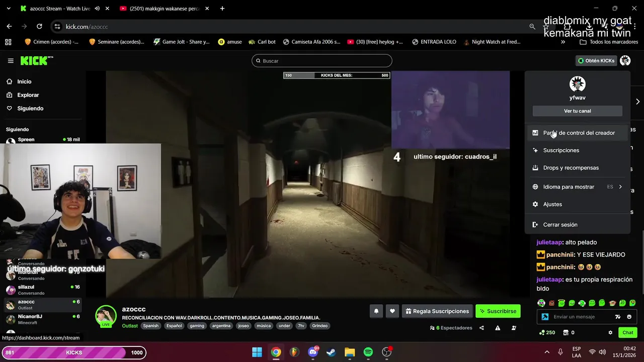
Task: Click the KICK logo
Action: click(37, 60)
